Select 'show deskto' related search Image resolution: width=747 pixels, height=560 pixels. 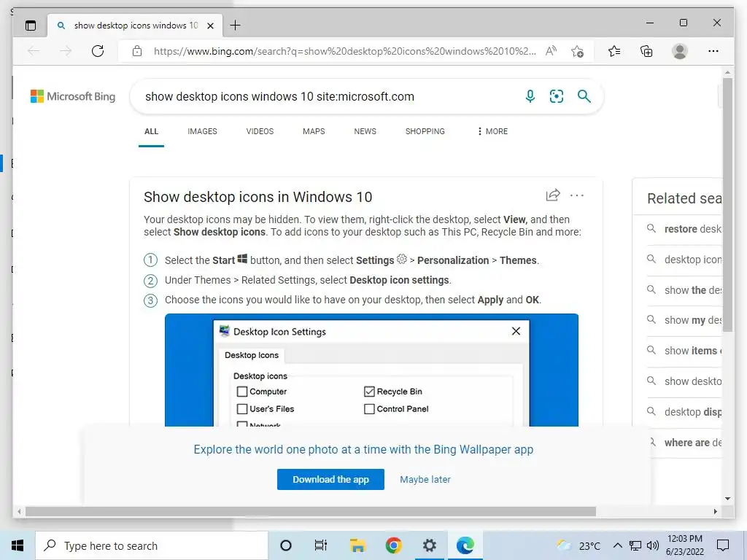[x=684, y=381]
